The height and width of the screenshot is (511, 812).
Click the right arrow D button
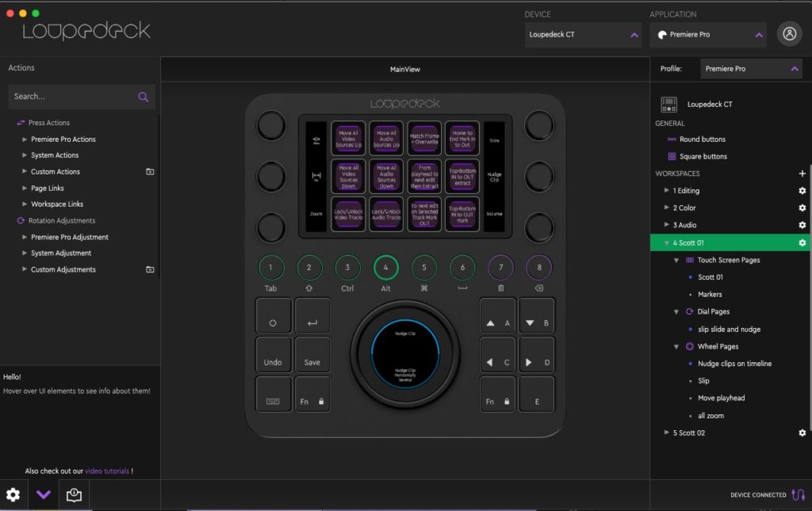[x=537, y=355]
